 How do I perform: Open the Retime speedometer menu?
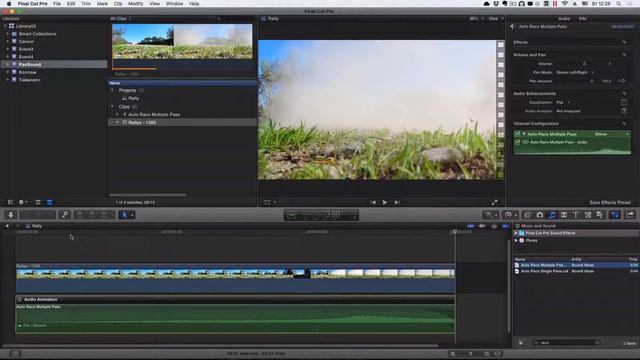pyautogui.click(x=510, y=215)
